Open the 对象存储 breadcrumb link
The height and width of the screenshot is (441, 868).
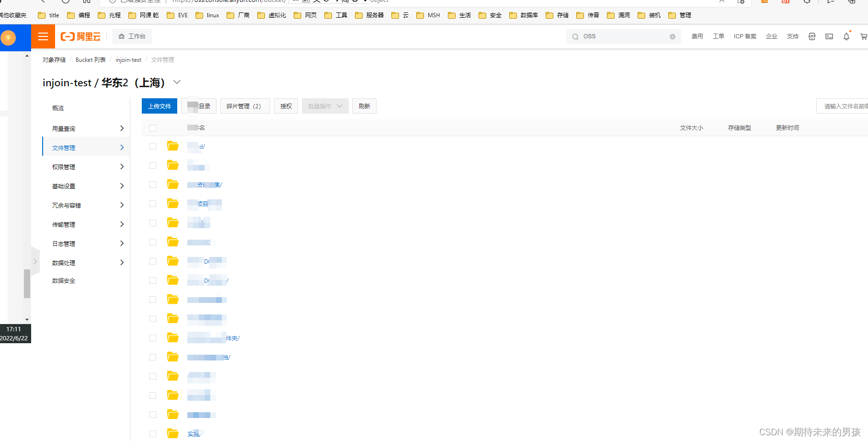[x=54, y=60]
